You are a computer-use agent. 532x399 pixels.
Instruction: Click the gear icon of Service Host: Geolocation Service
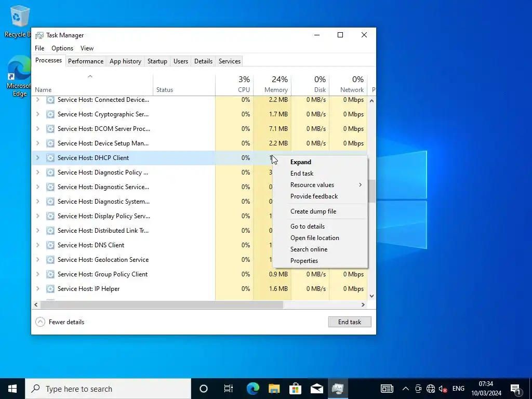point(50,260)
